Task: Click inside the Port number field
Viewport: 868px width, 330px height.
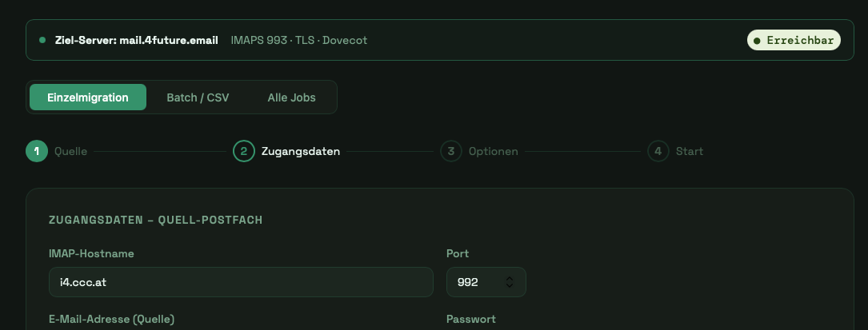Action: (x=472, y=282)
